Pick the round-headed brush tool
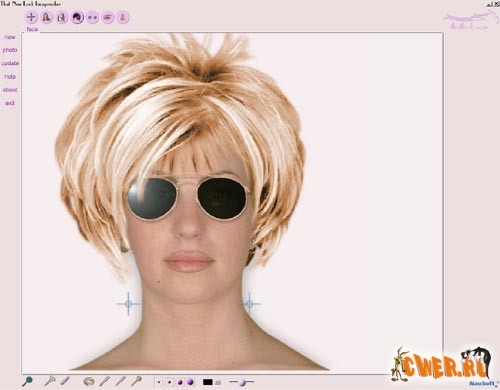This screenshot has width=500, height=390. (x=136, y=381)
